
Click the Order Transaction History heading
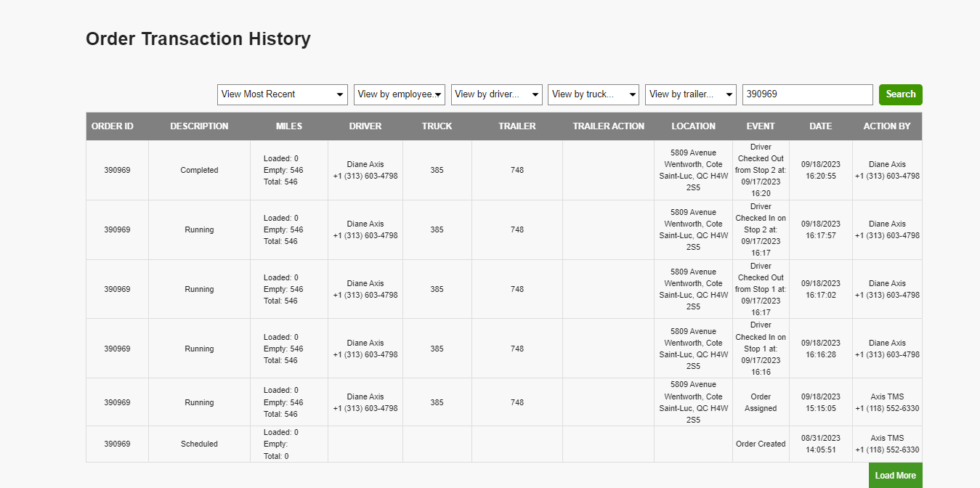click(x=198, y=38)
